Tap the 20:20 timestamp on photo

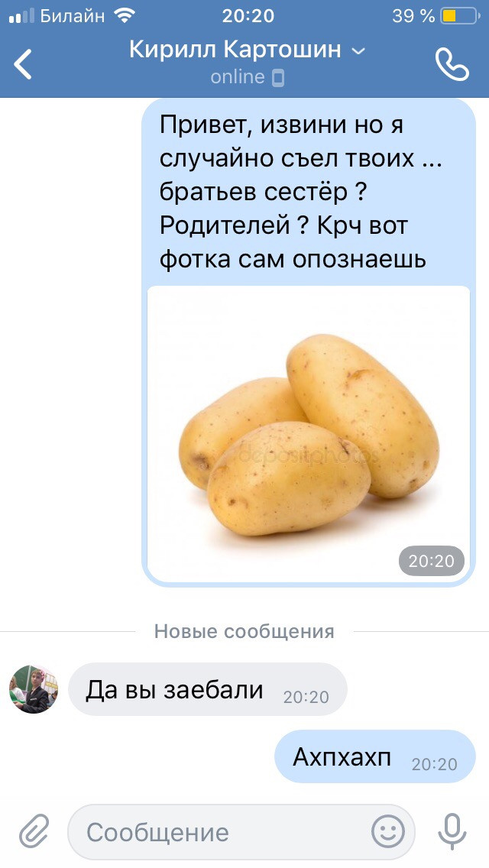(432, 561)
